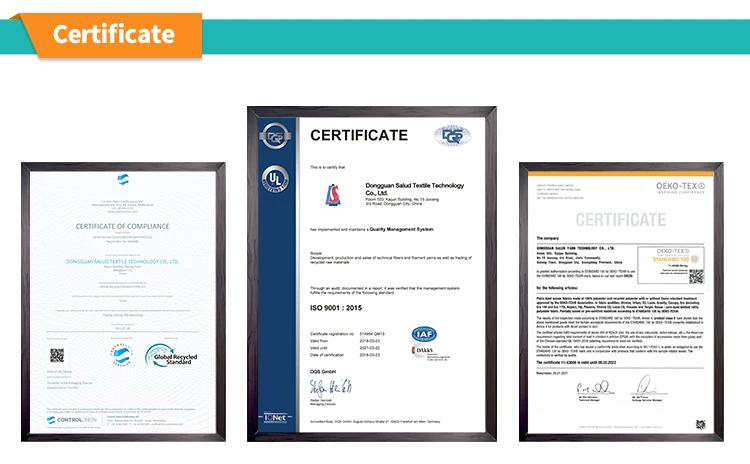Click the QR code on compliance certificate
750x464 pixels.
[x=57, y=355]
